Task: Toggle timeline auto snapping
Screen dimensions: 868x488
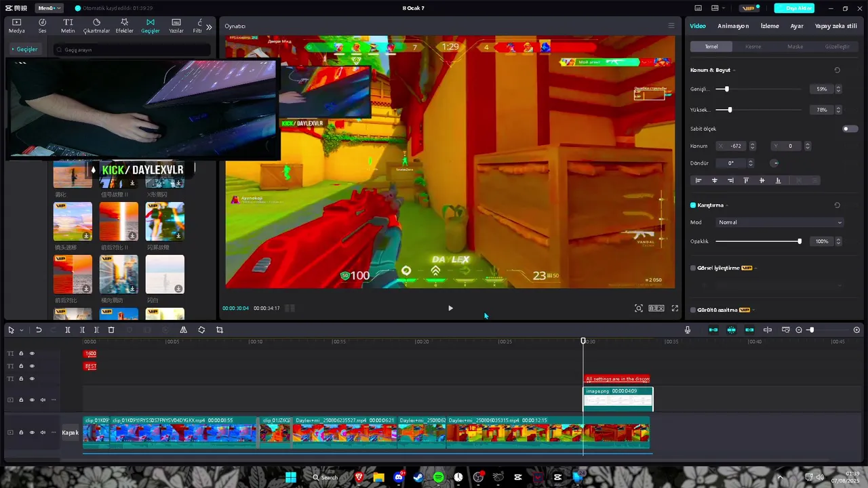Action: [x=731, y=330]
